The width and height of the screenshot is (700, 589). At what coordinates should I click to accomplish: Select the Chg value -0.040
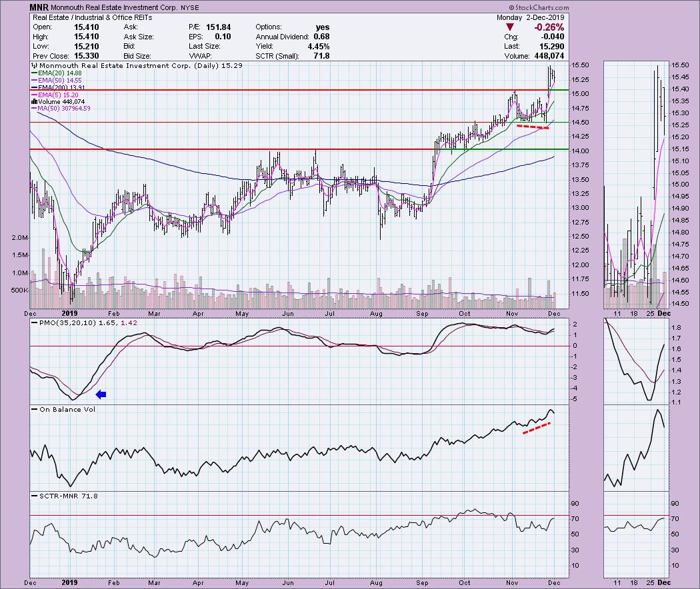point(552,37)
